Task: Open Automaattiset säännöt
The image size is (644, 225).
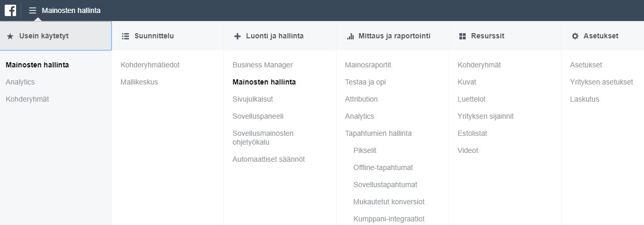Action: coord(269,159)
